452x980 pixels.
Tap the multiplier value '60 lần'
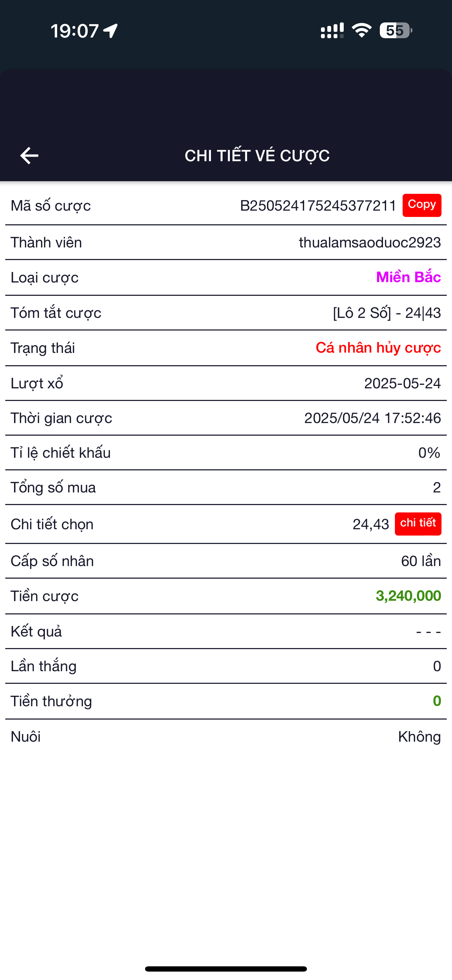pos(421,561)
